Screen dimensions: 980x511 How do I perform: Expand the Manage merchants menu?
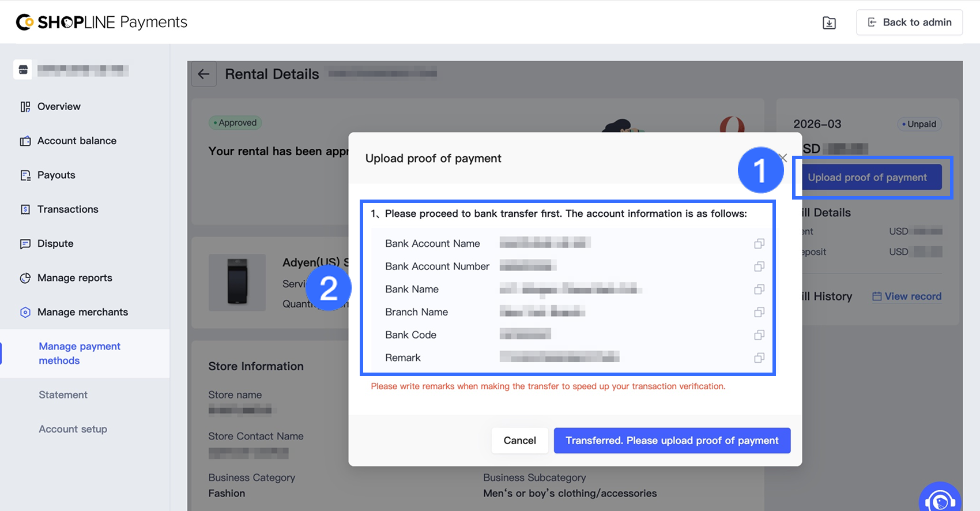[82, 312]
